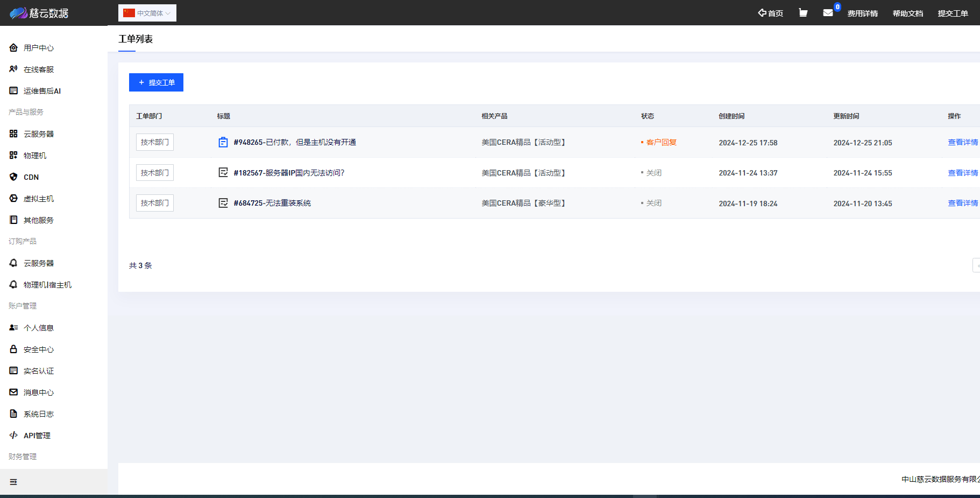Click the 更新时间 column header

tap(846, 116)
